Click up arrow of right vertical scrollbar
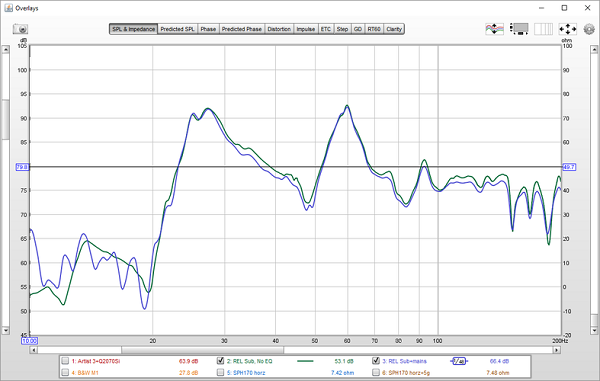Viewport: 600px width, 381px height. (x=594, y=49)
